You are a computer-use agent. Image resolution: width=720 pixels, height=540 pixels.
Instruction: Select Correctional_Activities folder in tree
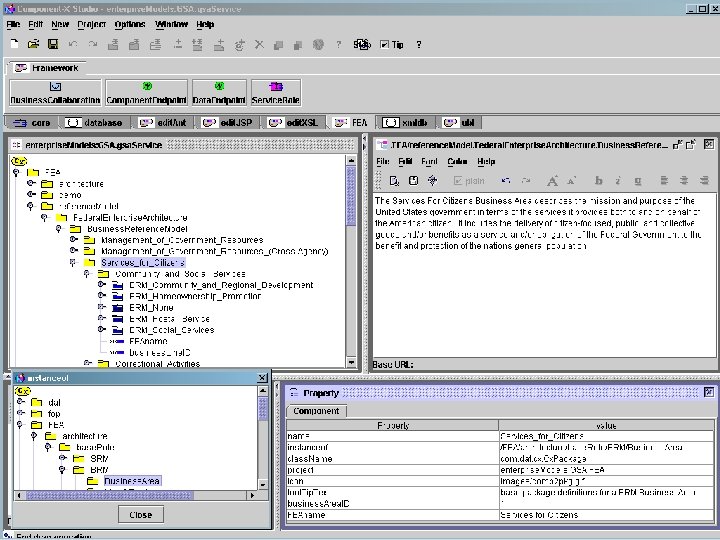click(x=158, y=364)
